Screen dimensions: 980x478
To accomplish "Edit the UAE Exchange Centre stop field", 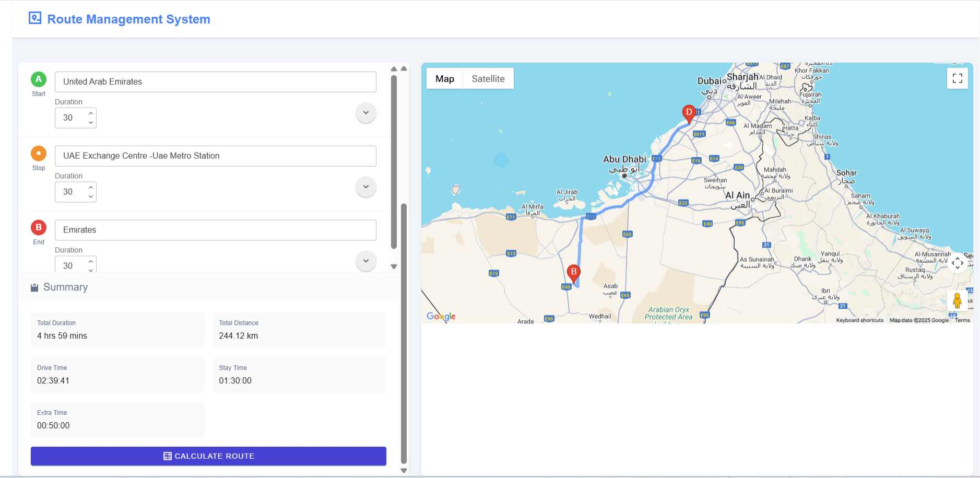I will [x=215, y=156].
